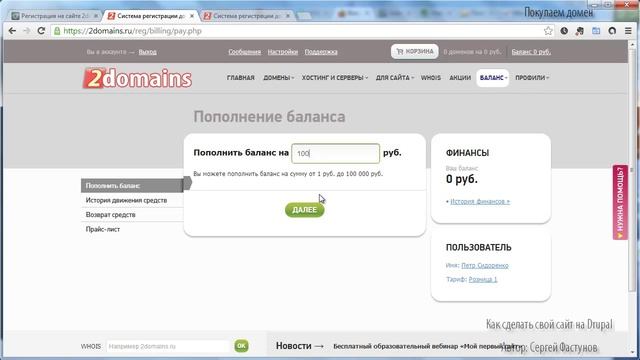Close the active Система регистрации tab
Image resolution: width=640 pixels, height=360 pixels.
(192, 16)
